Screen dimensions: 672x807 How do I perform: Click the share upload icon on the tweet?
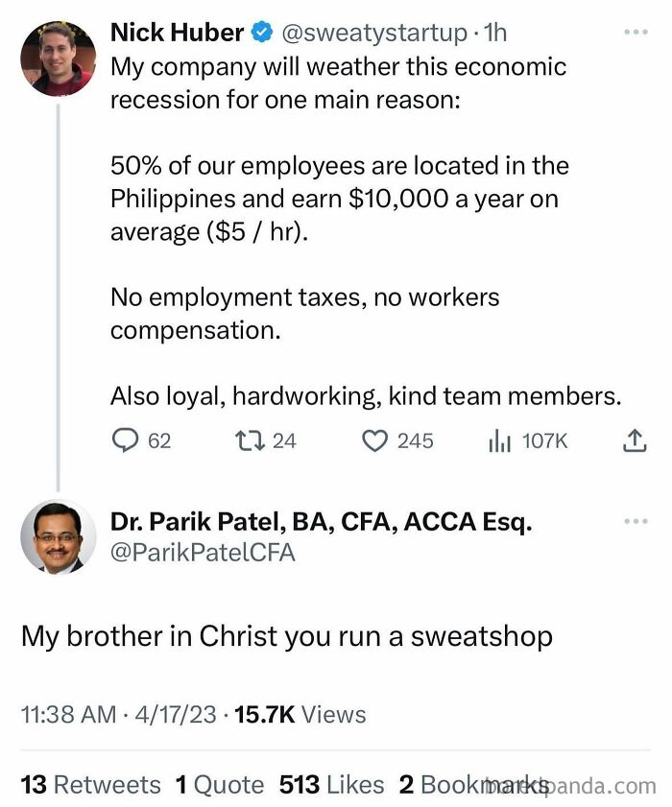click(x=634, y=440)
